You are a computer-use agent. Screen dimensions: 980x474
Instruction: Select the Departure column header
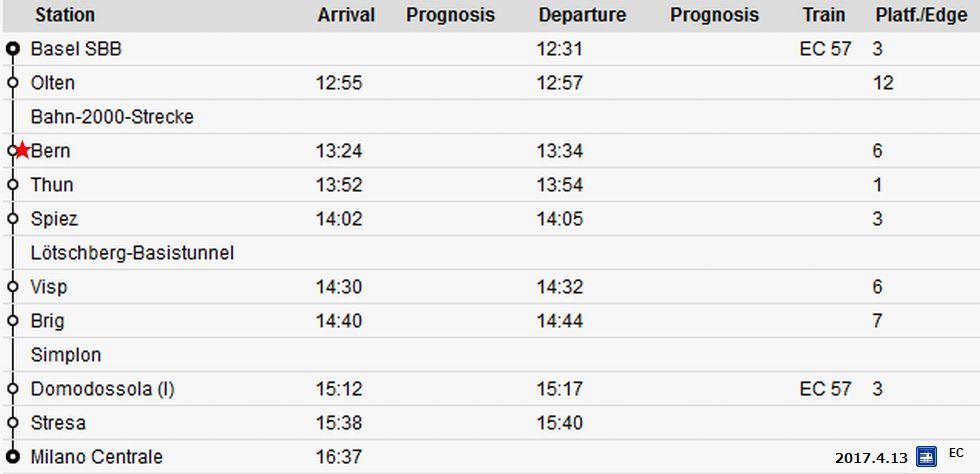coord(582,15)
